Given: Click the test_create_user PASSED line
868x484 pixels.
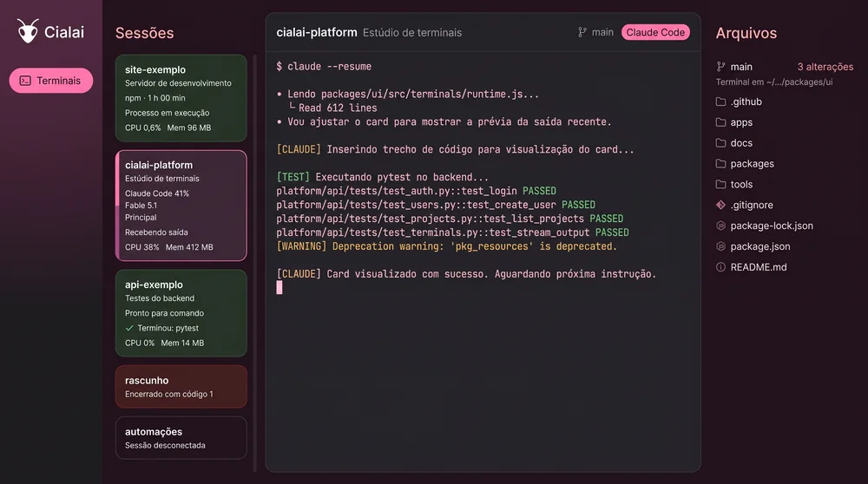Looking at the screenshot, I should pos(436,205).
